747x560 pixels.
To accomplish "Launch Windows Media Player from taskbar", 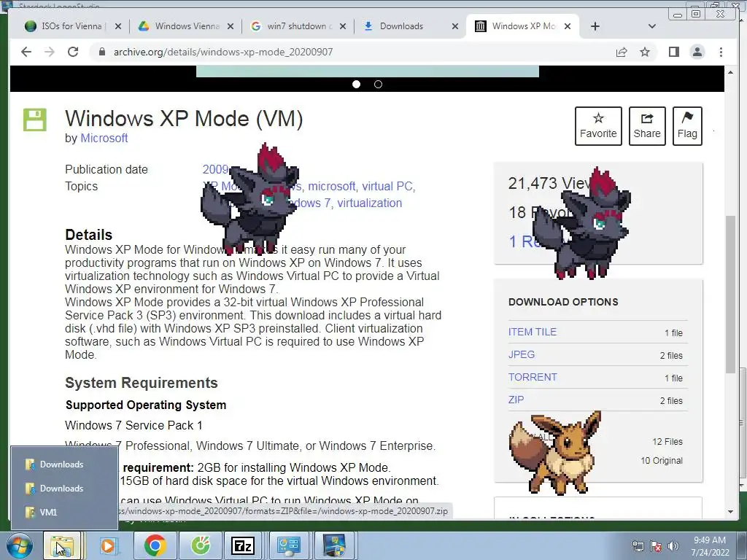I will tap(108, 545).
